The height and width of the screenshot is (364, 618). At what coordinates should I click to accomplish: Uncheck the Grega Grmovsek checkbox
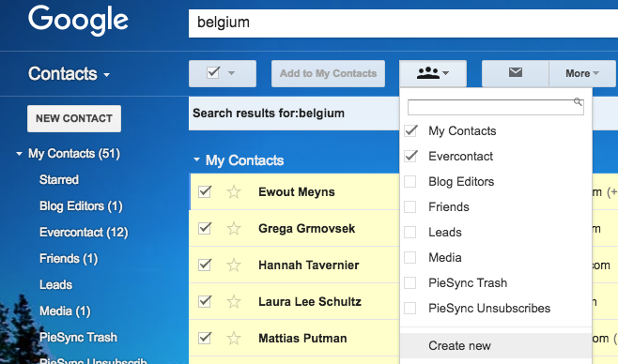pyautogui.click(x=205, y=228)
